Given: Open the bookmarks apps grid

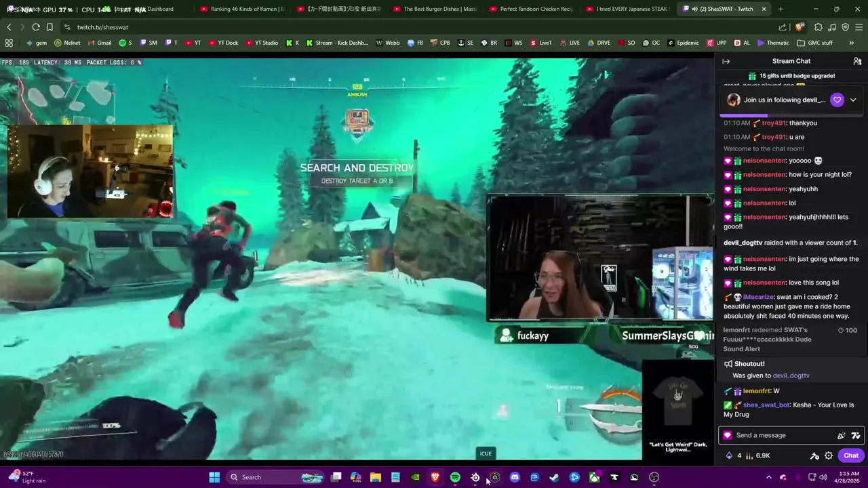Looking at the screenshot, I should [x=9, y=43].
